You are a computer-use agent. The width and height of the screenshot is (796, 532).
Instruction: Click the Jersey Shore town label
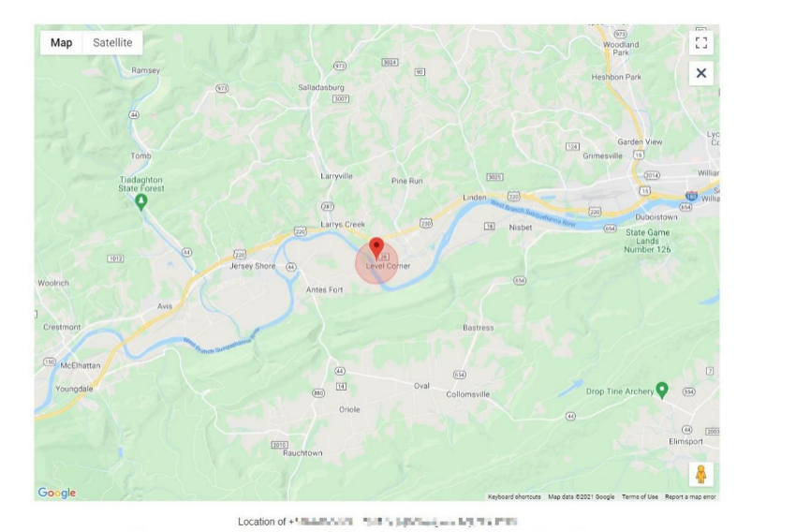(252, 266)
